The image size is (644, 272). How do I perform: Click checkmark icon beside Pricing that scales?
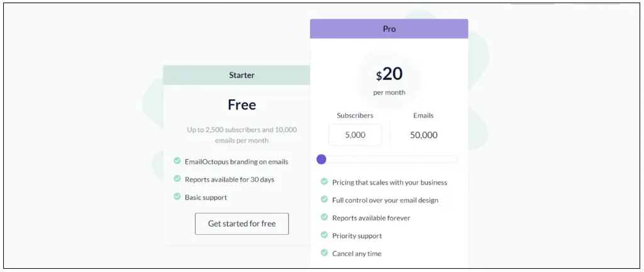point(325,182)
